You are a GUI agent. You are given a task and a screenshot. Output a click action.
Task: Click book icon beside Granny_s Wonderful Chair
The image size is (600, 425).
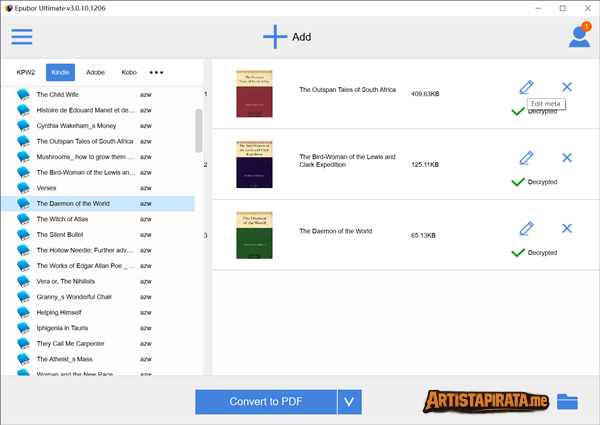[23, 297]
